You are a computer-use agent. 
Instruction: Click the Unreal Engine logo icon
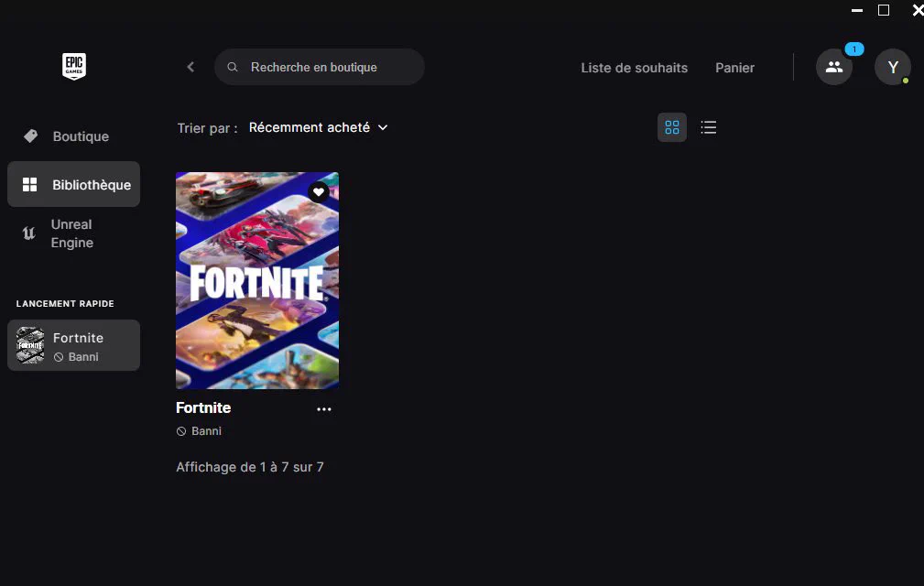[x=29, y=233]
